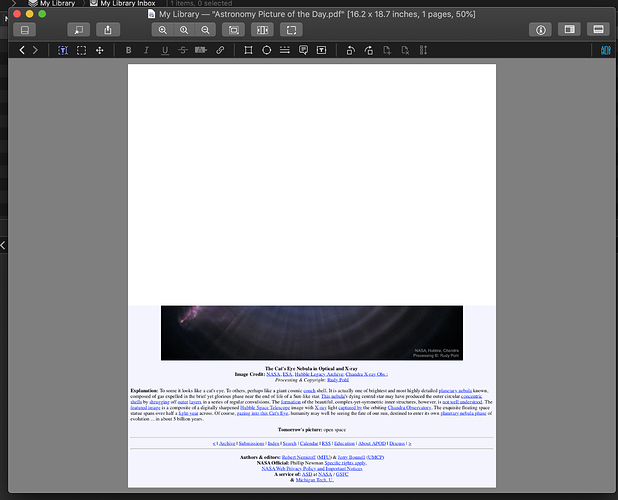Expand the collapsed panel at left edge
The width and height of the screenshot is (618, 500).
click(3, 245)
